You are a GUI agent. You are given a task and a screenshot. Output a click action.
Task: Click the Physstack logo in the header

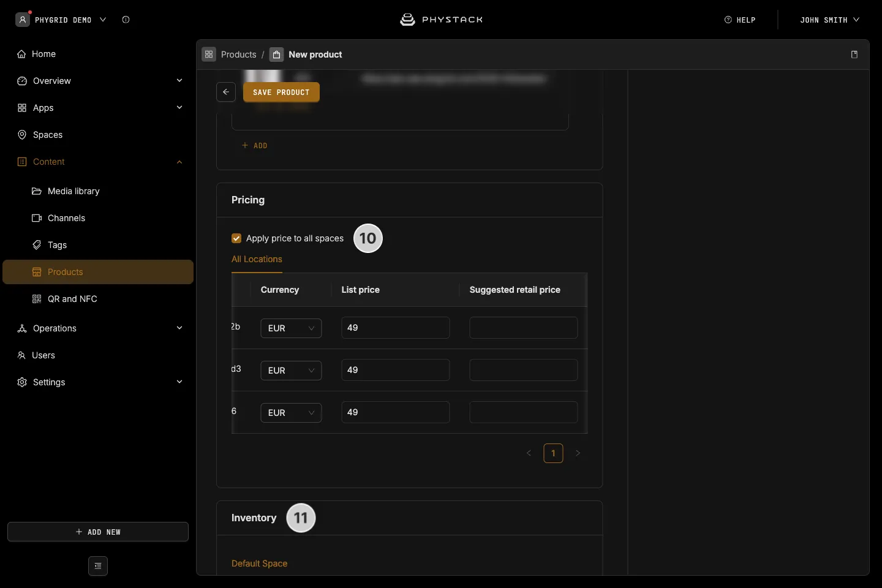pos(441,20)
